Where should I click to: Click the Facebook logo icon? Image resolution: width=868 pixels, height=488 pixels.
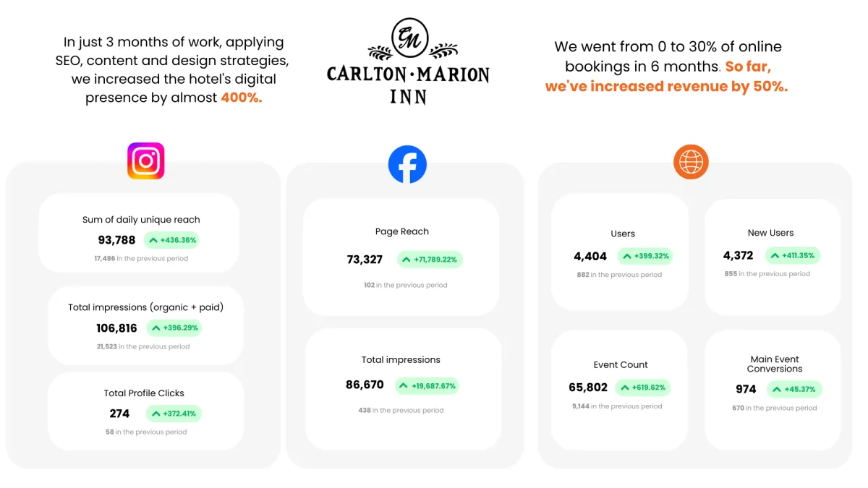[x=407, y=164]
